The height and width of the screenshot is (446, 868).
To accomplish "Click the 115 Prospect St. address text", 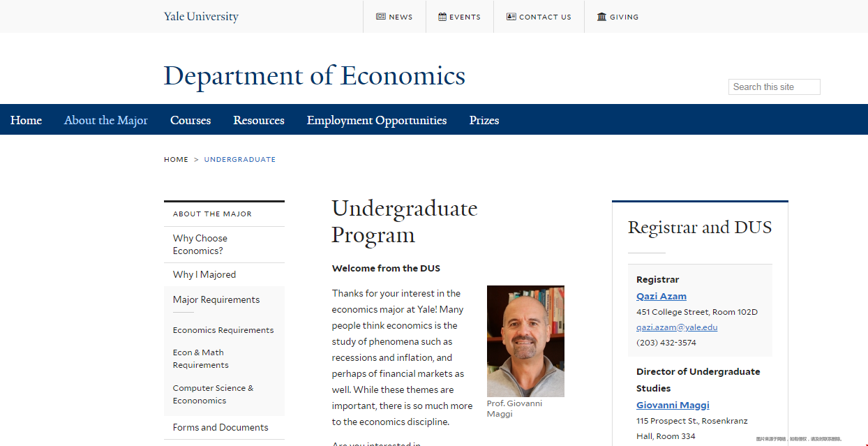I will [x=692, y=429].
